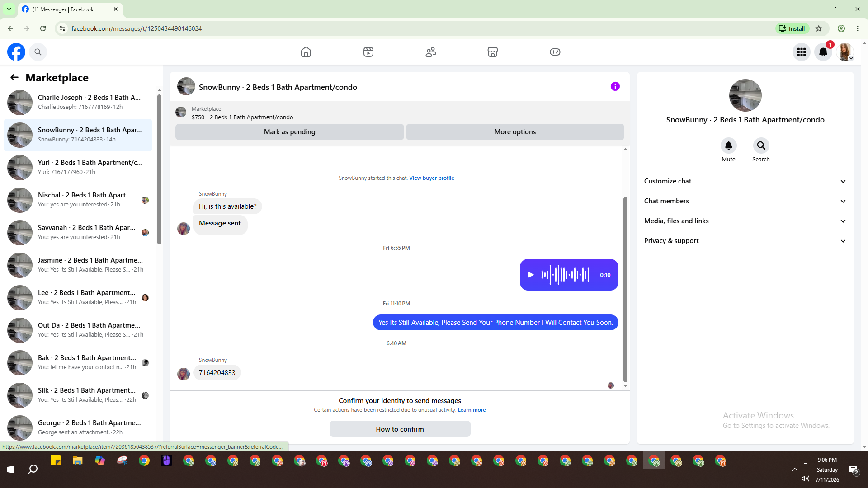Viewport: 868px width, 488px height.
Task: Open the Chrome three-dot menu
Action: [858, 28]
